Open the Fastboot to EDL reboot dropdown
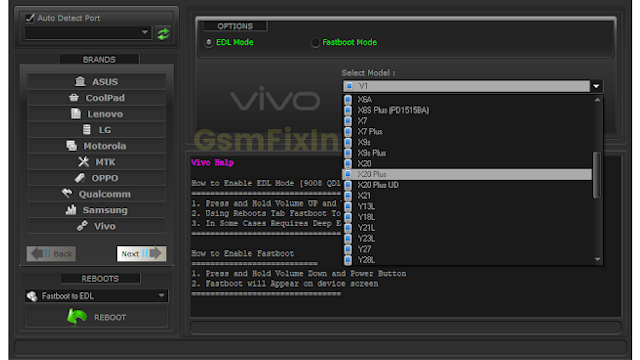The image size is (640, 360). (x=96, y=296)
